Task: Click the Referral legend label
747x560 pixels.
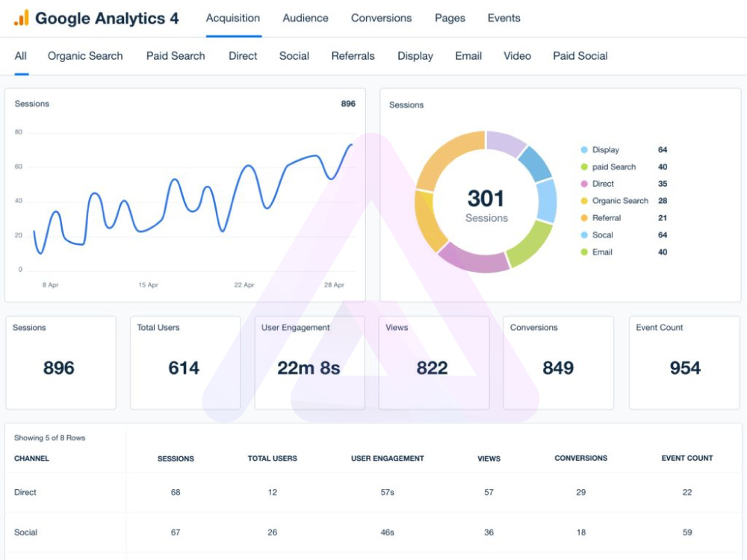Action: pos(607,218)
